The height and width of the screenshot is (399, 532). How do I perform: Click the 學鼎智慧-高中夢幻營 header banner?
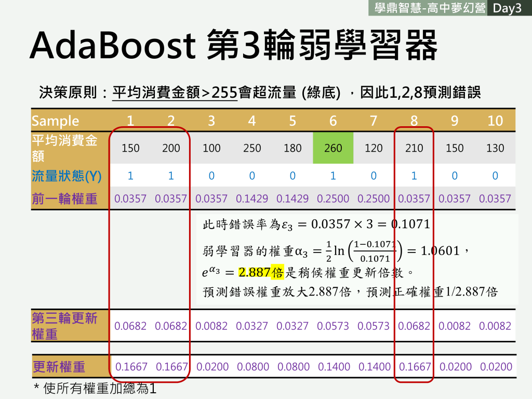pyautogui.click(x=429, y=8)
